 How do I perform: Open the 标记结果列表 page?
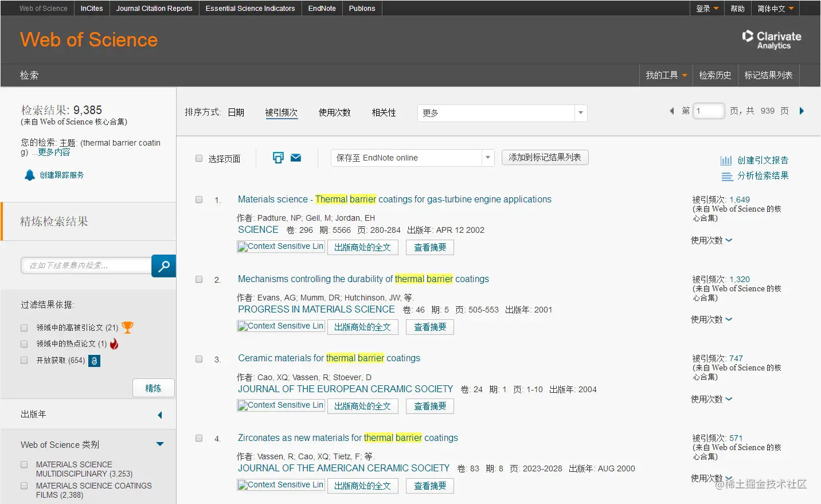tap(769, 75)
